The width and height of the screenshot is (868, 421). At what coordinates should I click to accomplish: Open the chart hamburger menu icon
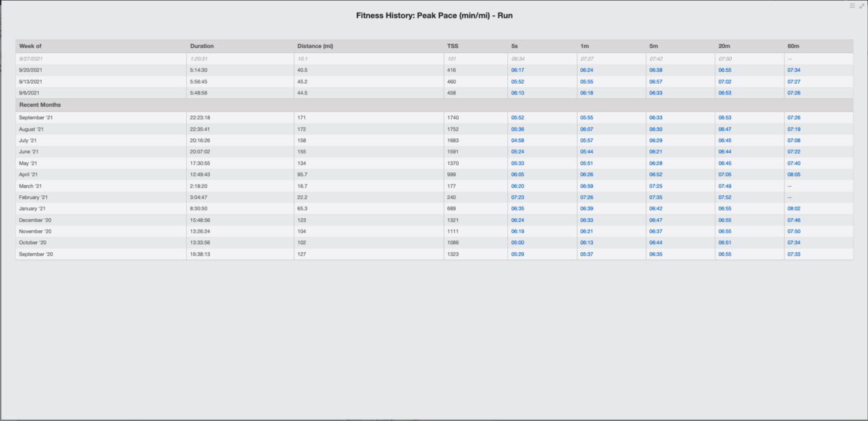tap(852, 6)
